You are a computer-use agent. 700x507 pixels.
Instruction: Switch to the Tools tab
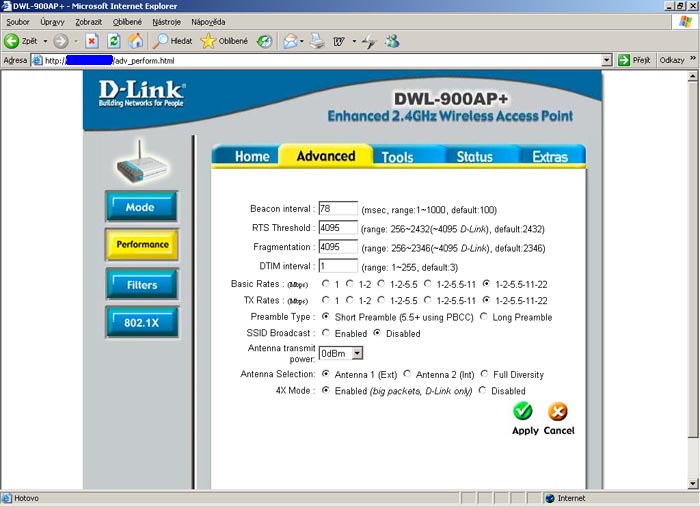click(x=397, y=157)
